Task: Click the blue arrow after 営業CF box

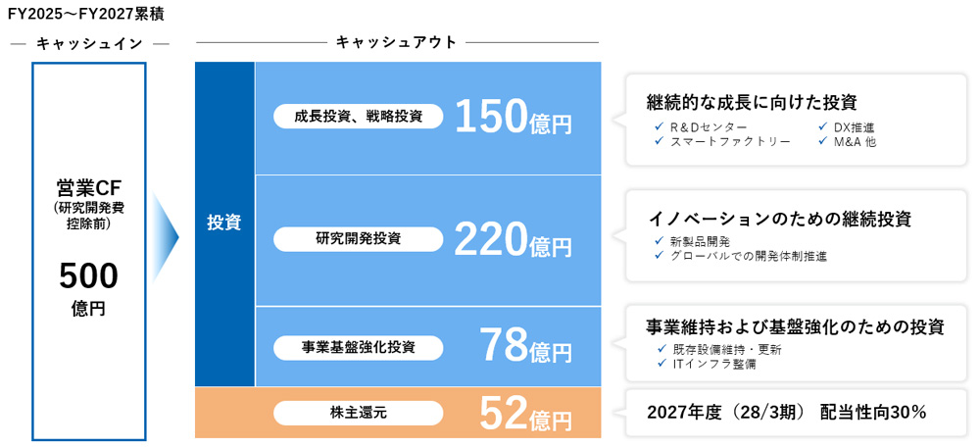Action: pyautogui.click(x=166, y=237)
